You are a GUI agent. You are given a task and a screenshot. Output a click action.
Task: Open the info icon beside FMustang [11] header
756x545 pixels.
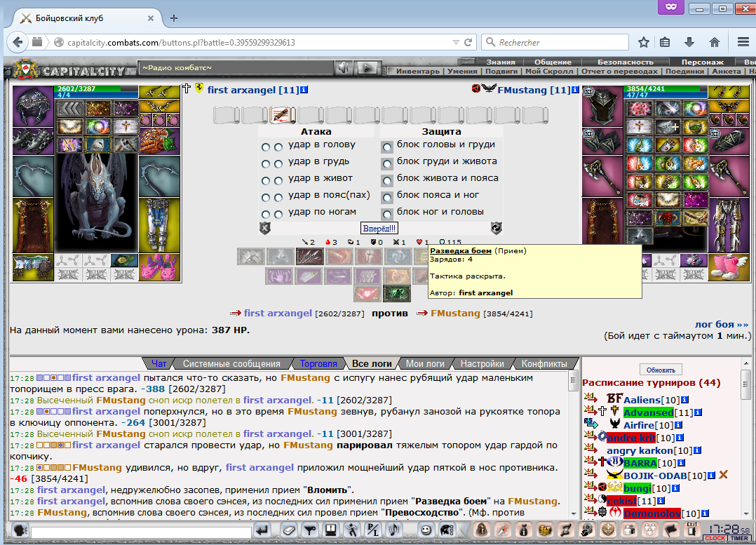(x=575, y=90)
